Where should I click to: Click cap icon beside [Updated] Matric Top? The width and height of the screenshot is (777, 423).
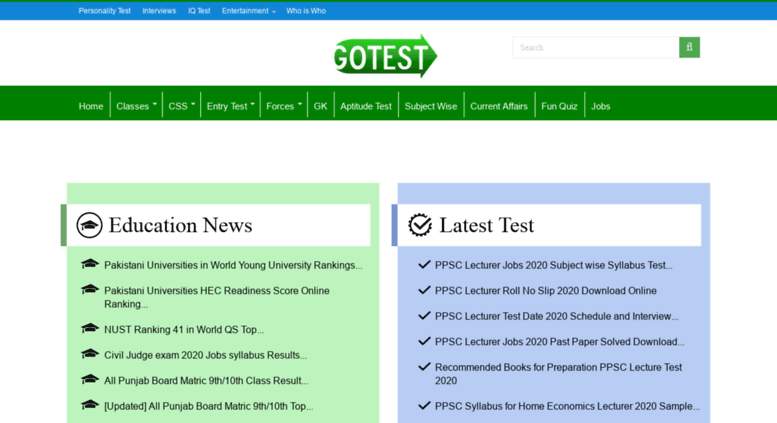point(90,405)
